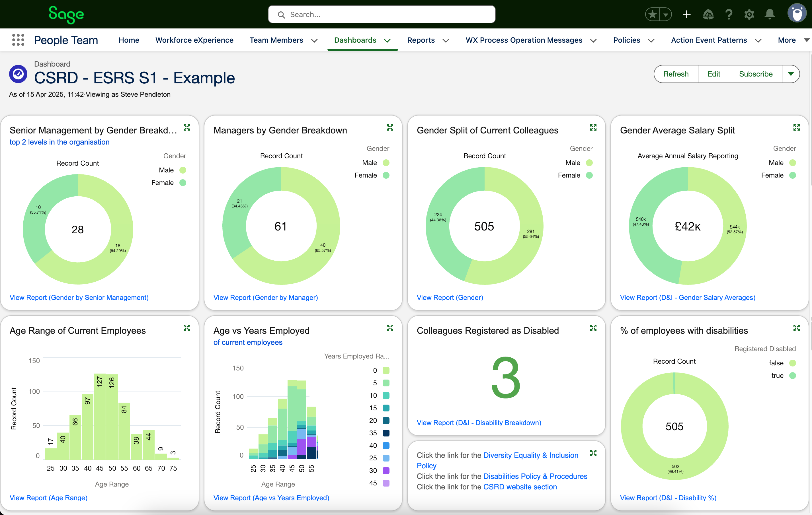
Task: Open View Report (Gender by Manager)
Action: [266, 297]
